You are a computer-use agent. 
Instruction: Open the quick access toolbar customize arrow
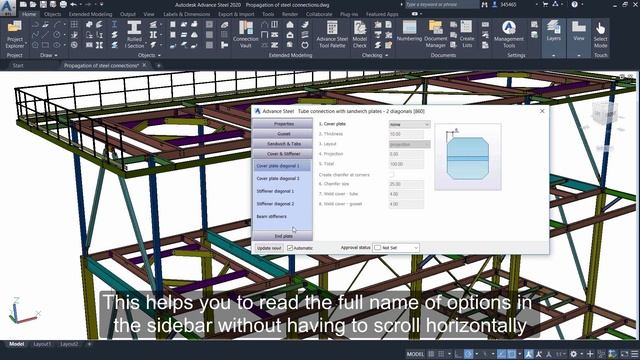pos(101,4)
